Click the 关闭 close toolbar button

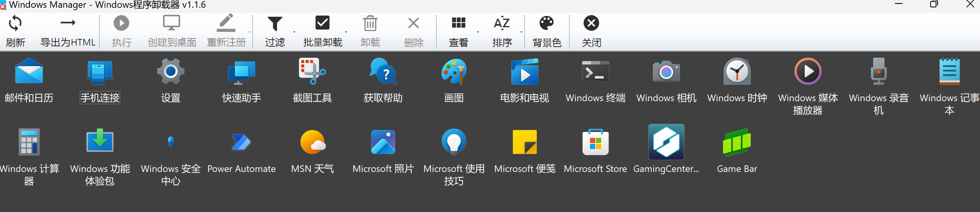[x=591, y=31]
